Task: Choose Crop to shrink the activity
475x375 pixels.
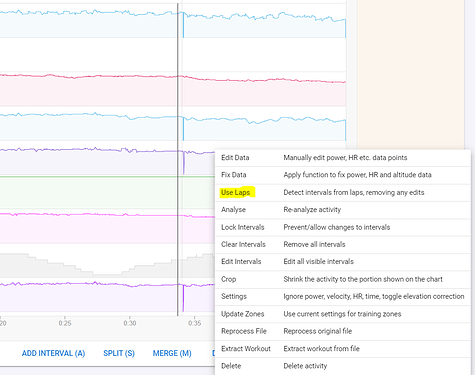Action: pos(343,279)
